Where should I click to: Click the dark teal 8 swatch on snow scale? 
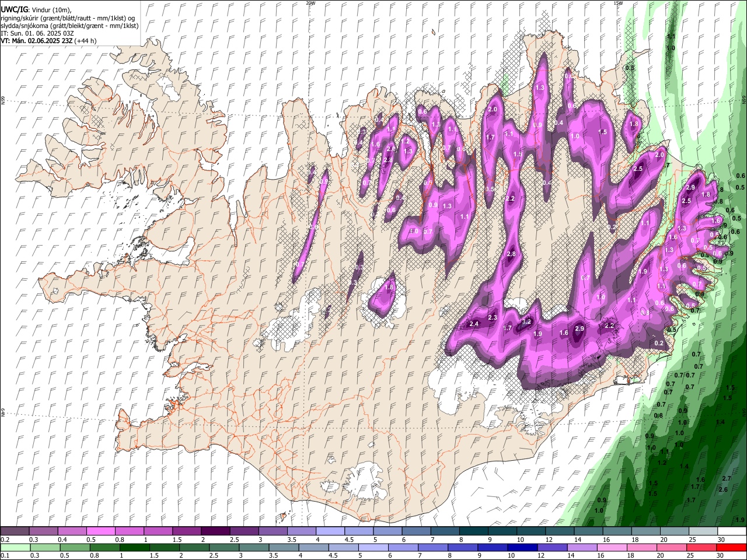(x=473, y=531)
